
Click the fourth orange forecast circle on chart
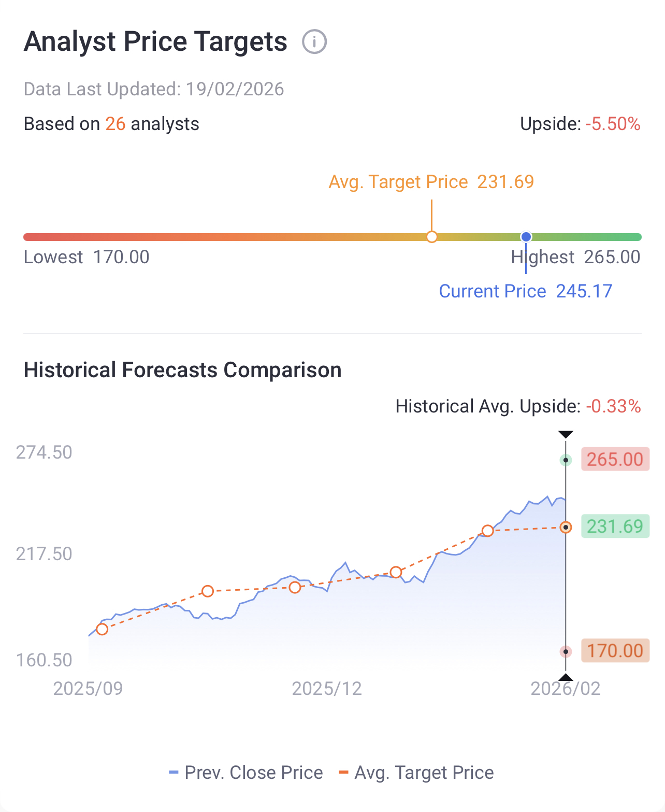[396, 572]
